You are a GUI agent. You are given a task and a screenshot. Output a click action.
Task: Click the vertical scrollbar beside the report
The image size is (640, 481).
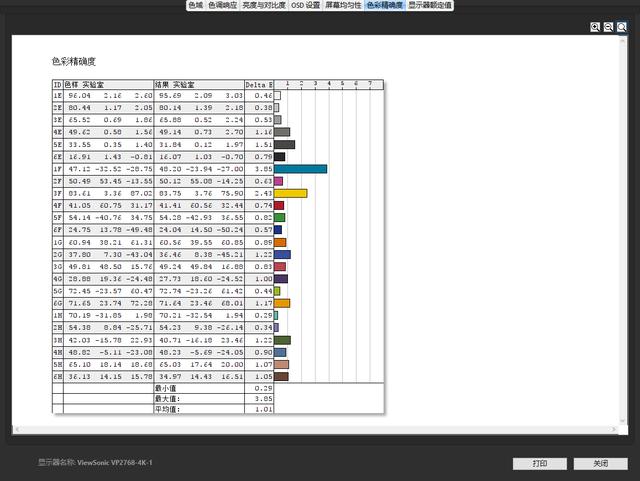(623, 231)
